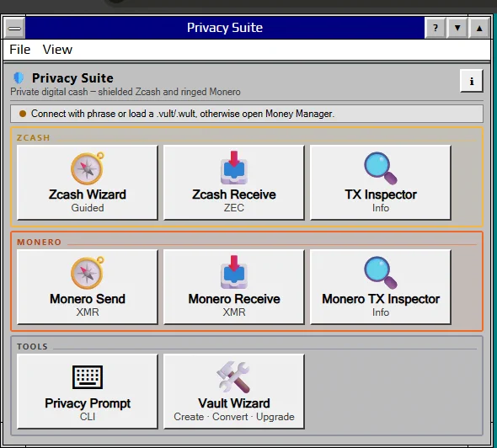Click 'ZEC' under Zcash Receive
Viewport: 497px width, 448px height.
234,208
